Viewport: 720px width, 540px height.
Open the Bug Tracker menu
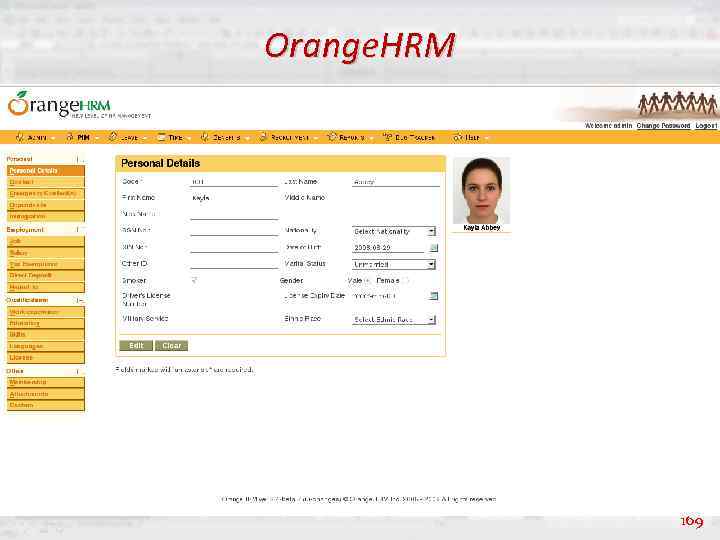(x=409, y=137)
